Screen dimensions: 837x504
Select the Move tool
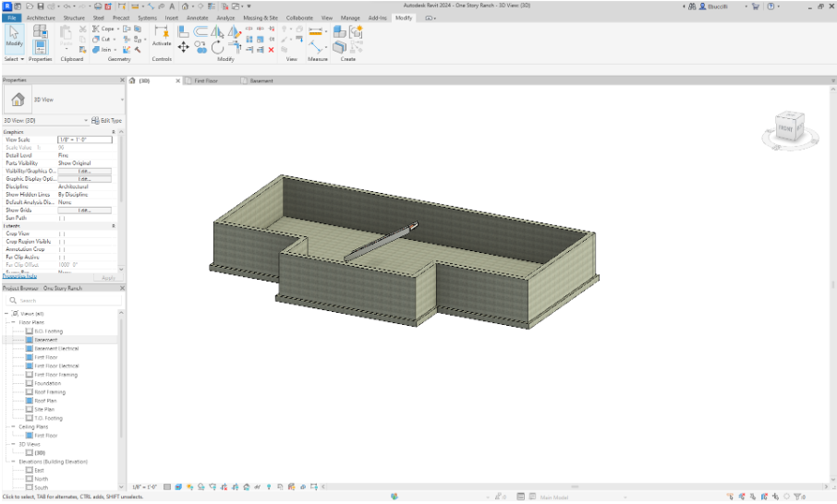tap(183, 47)
